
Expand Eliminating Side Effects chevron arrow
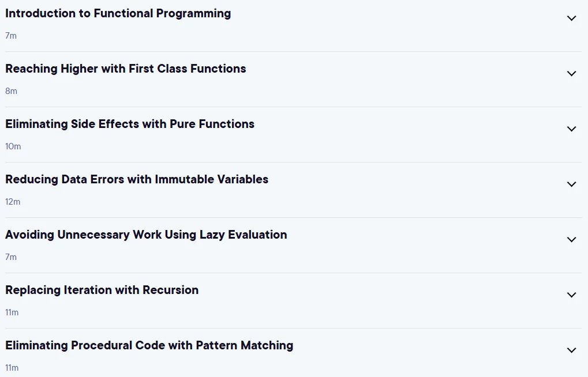(x=571, y=129)
